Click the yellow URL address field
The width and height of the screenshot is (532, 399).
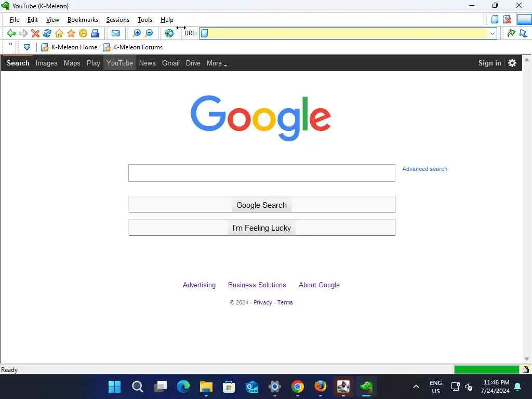click(x=348, y=33)
